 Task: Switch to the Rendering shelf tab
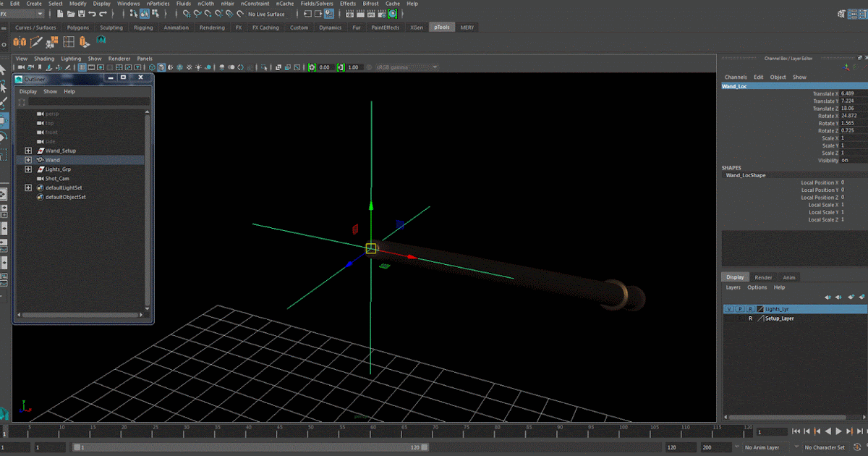(212, 27)
